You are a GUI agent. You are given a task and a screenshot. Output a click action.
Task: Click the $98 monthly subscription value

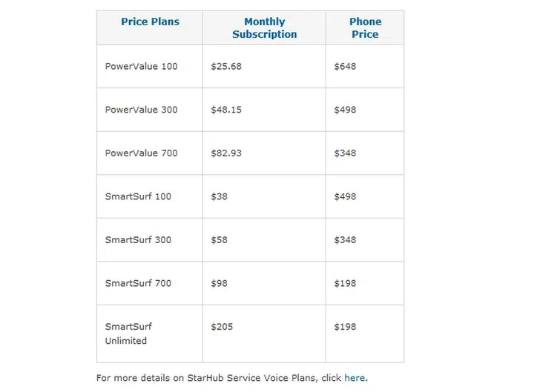(219, 283)
